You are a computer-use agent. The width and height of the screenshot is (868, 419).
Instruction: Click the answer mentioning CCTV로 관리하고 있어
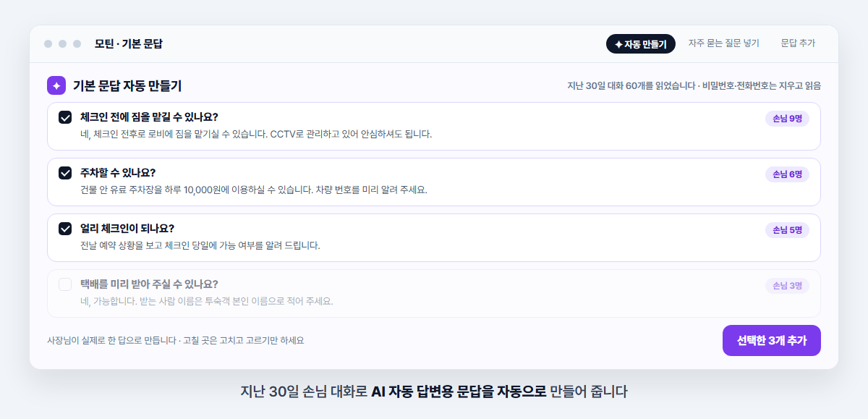click(256, 135)
